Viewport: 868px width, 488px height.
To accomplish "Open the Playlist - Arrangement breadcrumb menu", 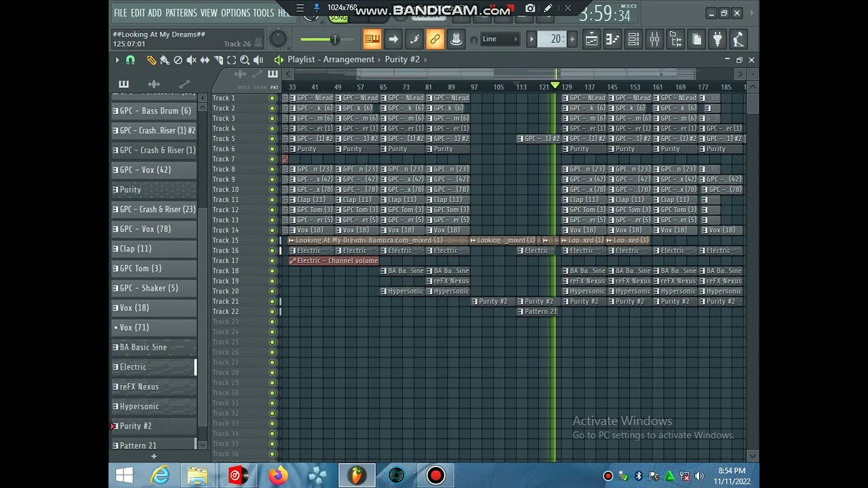I will pos(330,60).
